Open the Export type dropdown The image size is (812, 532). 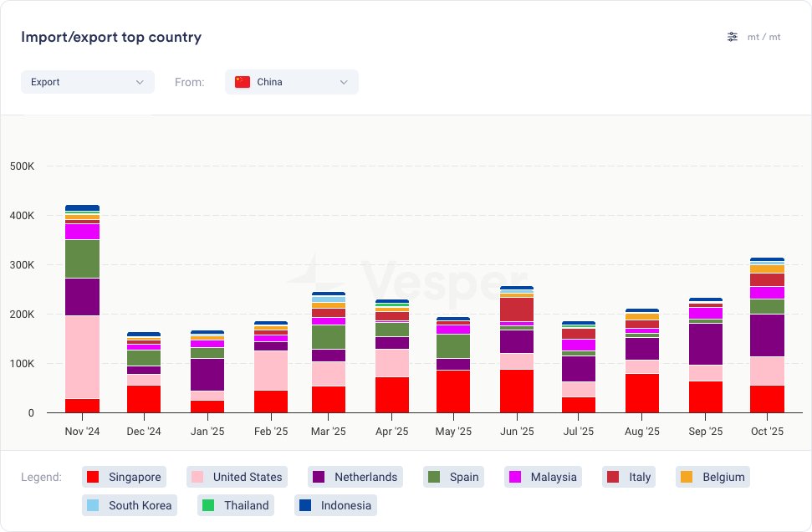pos(88,82)
